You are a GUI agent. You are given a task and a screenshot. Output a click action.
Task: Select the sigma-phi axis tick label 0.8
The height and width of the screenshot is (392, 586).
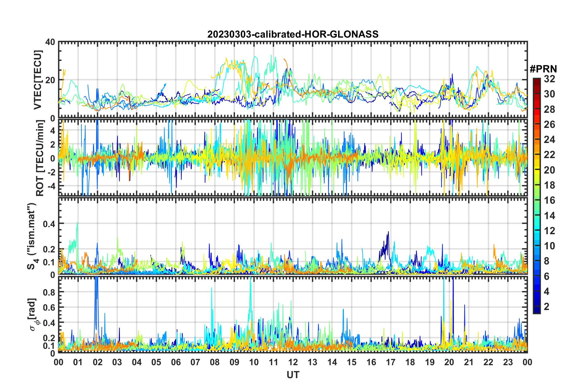point(49,292)
